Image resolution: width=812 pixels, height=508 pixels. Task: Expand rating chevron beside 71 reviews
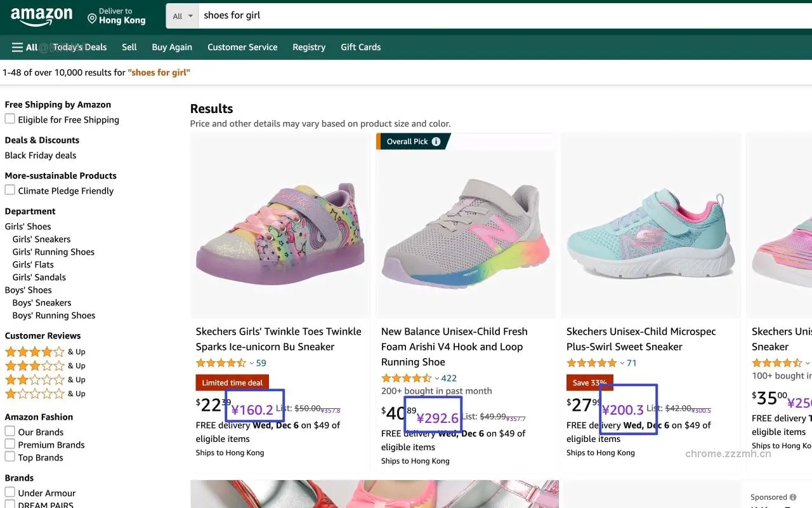(622, 363)
